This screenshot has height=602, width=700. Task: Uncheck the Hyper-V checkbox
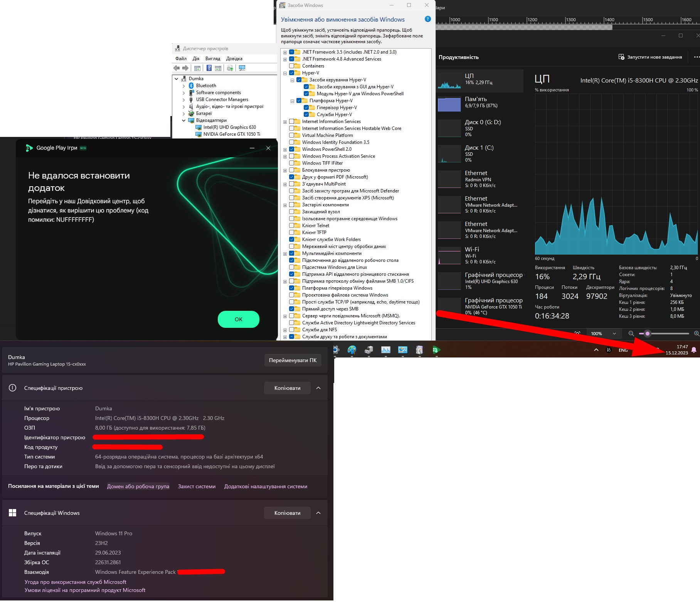[x=292, y=73]
